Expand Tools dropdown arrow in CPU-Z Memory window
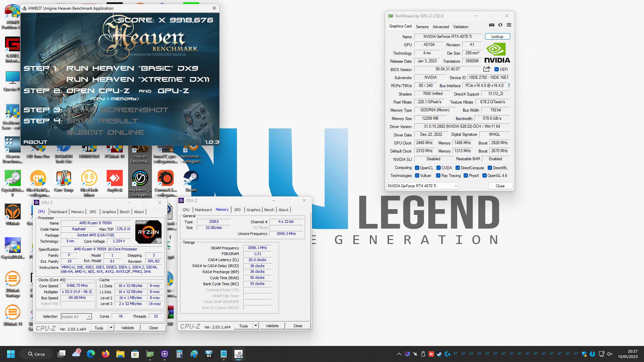The height and width of the screenshot is (362, 644). pos(256,326)
